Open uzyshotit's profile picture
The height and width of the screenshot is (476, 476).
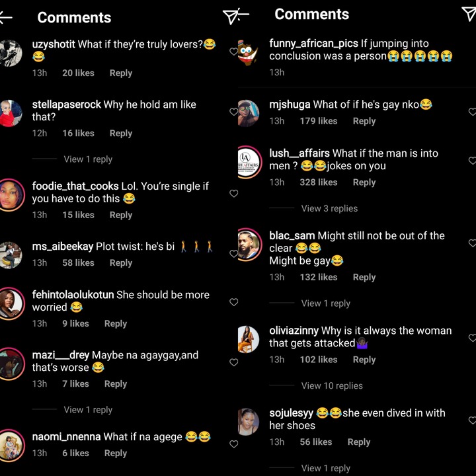click(11, 53)
